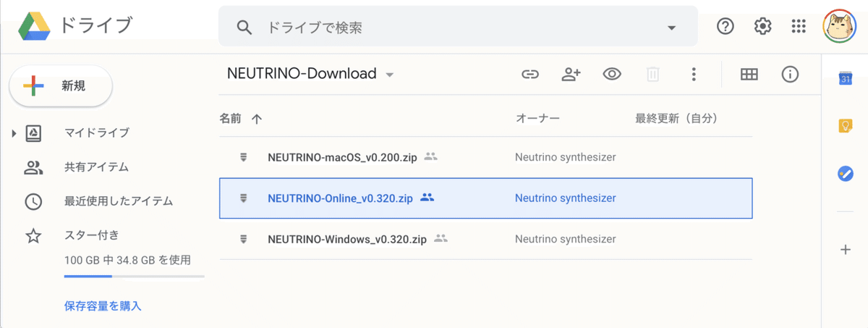The width and height of the screenshot is (868, 328).
Task: Select NEUTRINO-macOS_v0.200.zip file
Action: click(485, 157)
